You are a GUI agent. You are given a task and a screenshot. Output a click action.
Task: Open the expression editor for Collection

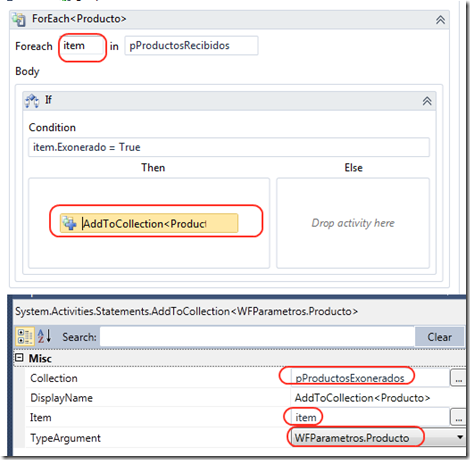click(x=458, y=378)
